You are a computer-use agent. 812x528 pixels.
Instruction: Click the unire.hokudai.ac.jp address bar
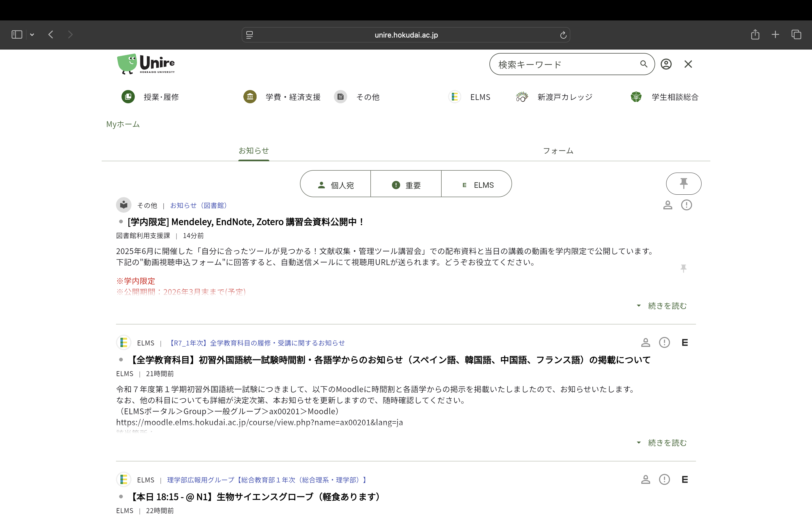[406, 35]
